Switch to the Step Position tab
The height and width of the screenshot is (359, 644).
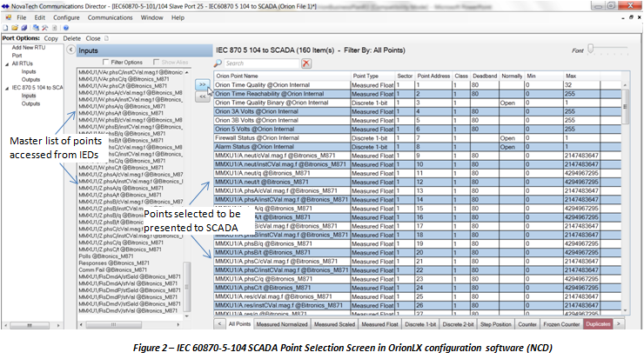[x=496, y=324]
